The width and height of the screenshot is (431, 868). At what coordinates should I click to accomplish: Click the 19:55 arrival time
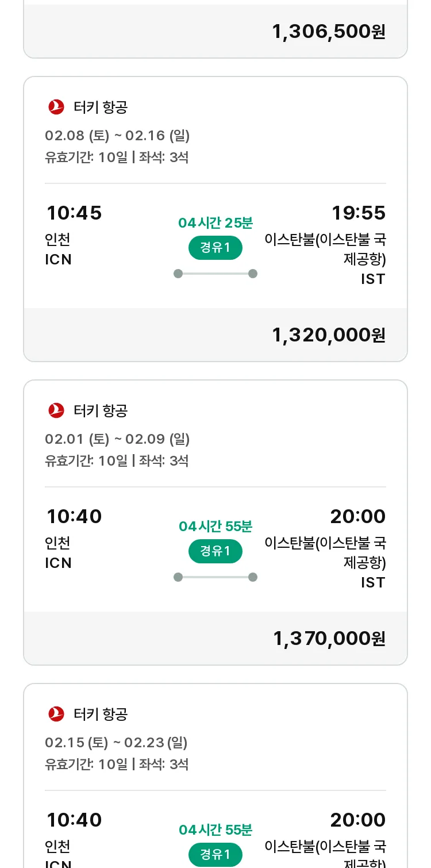(359, 213)
